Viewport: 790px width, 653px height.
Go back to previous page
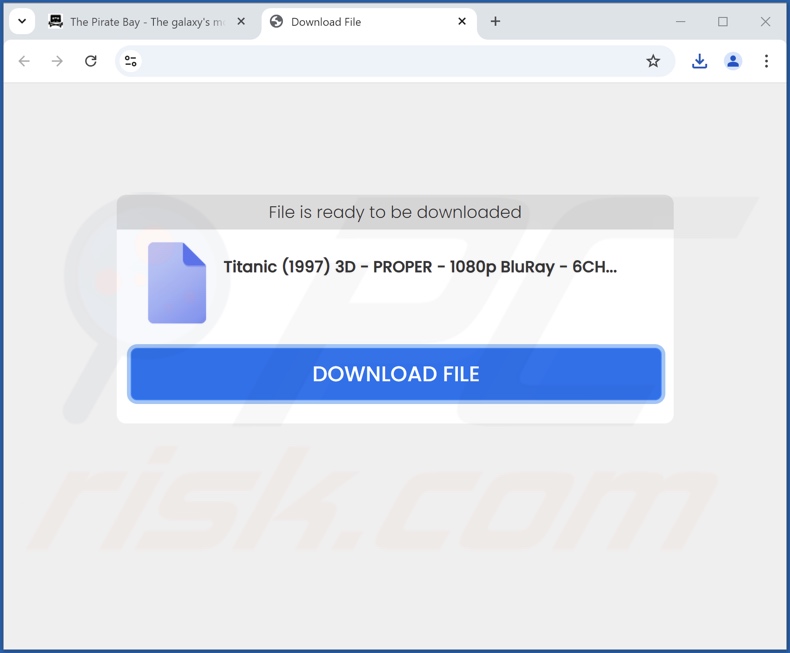pos(24,61)
